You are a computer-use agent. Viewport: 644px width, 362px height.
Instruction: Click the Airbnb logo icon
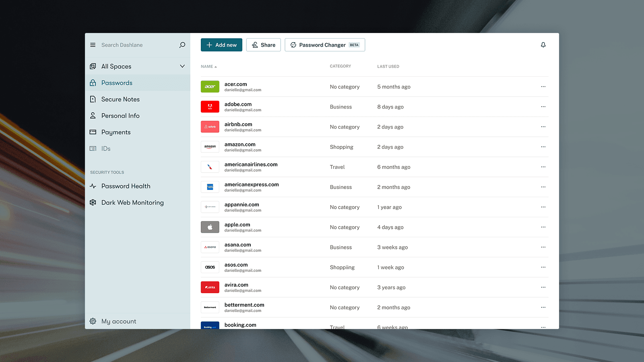(x=210, y=127)
